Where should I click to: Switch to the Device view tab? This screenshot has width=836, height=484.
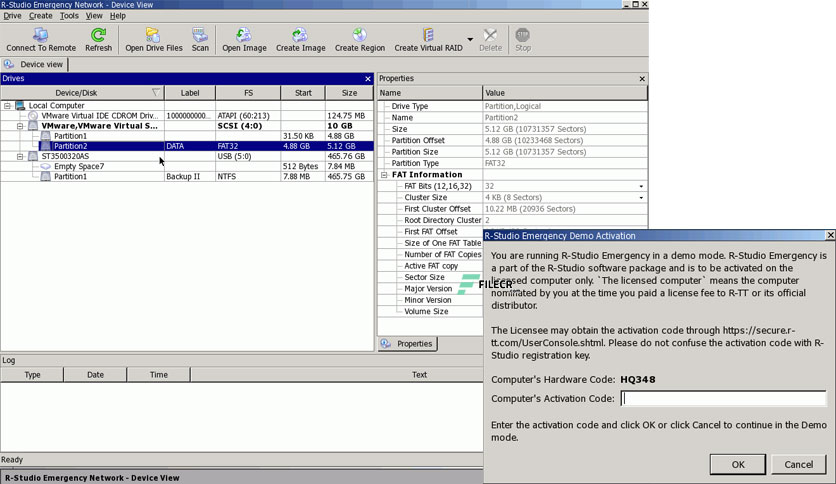[35, 64]
